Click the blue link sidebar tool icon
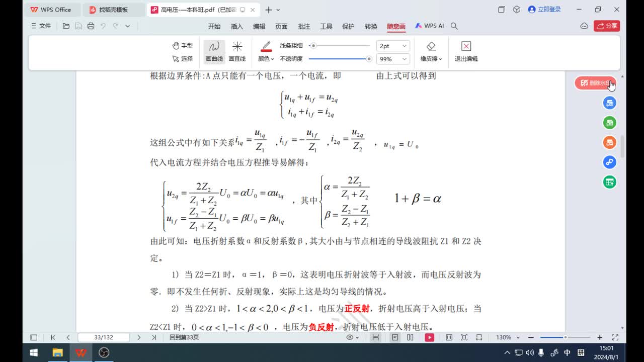 pyautogui.click(x=609, y=162)
